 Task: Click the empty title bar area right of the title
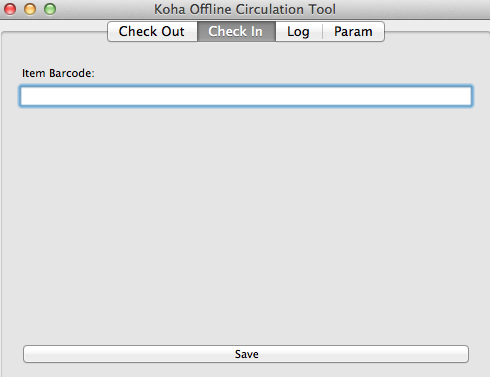413,9
